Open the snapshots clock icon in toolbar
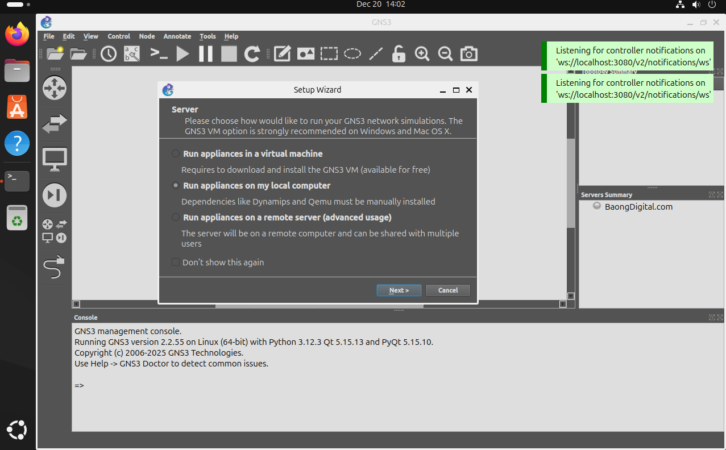726x450 pixels. coord(108,54)
